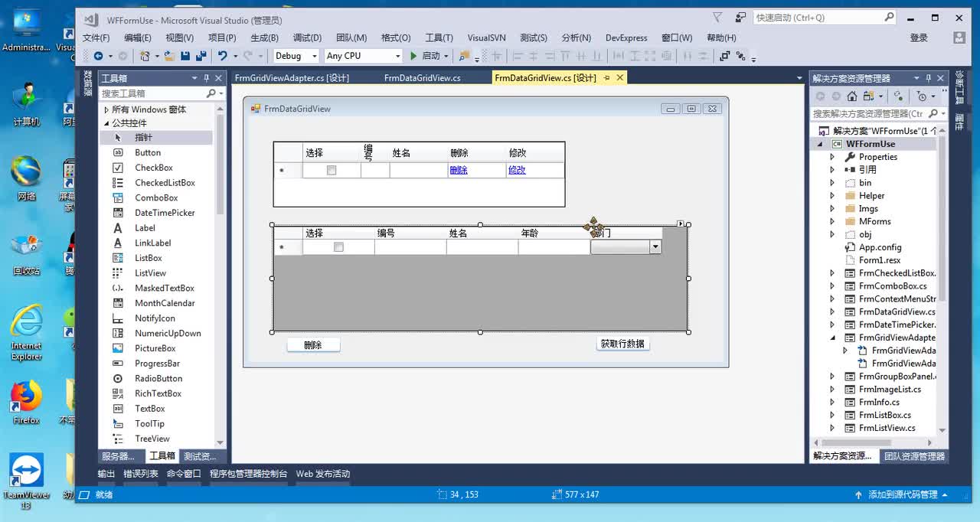
Task: Switch to the FrmDataGridView.cs code tab
Action: (423, 78)
